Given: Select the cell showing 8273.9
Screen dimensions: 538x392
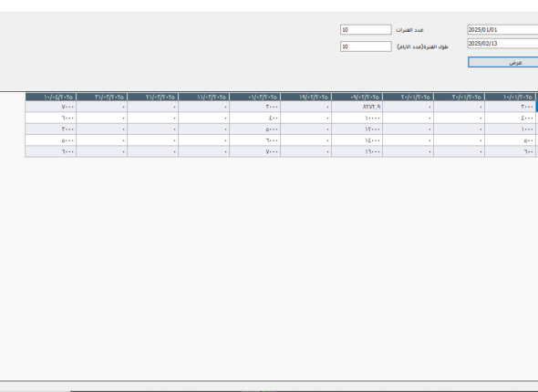Looking at the screenshot, I should (x=357, y=107).
